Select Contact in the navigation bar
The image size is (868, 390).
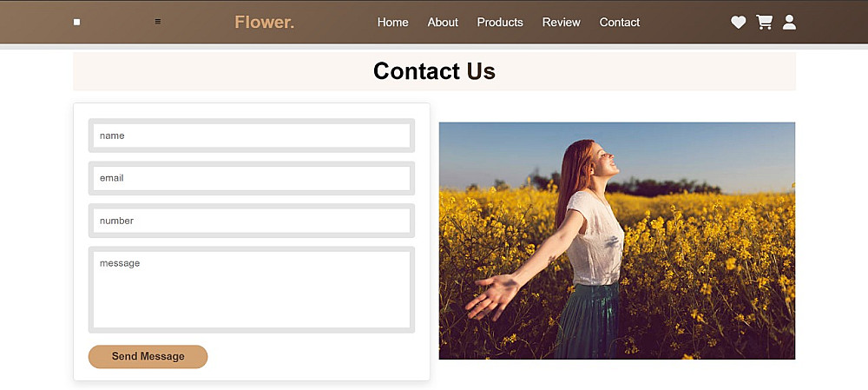(x=620, y=23)
